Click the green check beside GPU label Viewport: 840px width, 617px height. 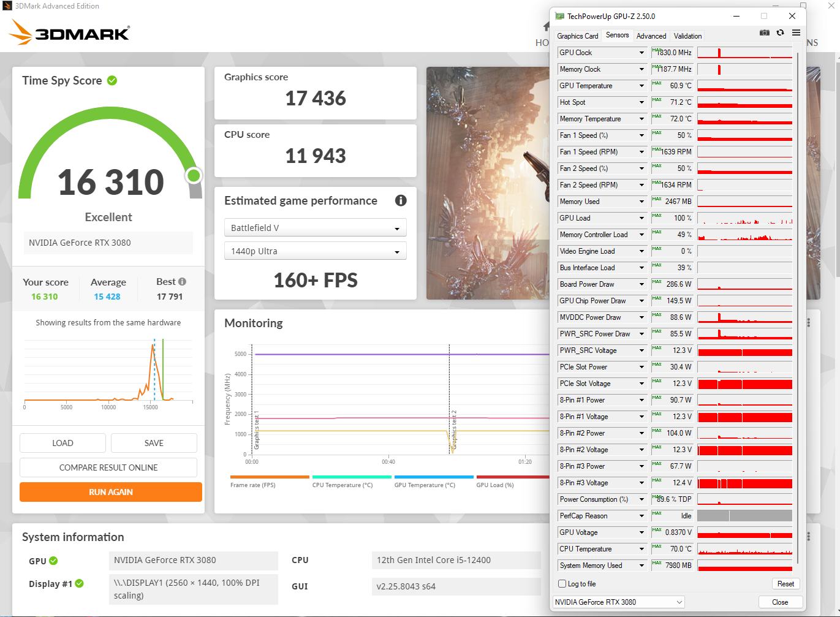tap(53, 561)
